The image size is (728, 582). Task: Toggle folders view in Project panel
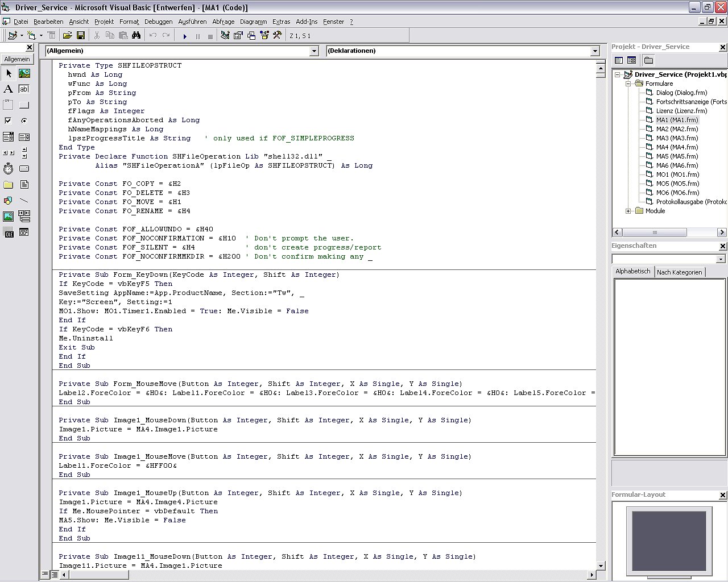[648, 60]
